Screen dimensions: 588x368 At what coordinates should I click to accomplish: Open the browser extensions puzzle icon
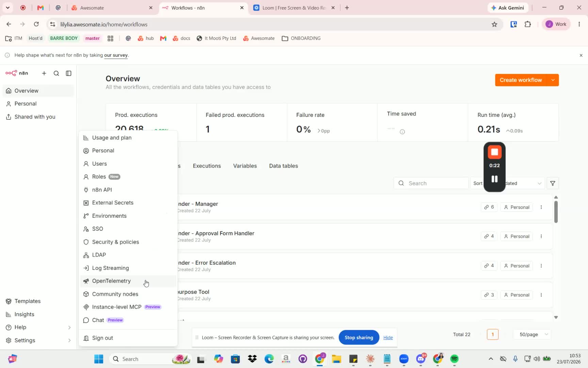pos(528,24)
